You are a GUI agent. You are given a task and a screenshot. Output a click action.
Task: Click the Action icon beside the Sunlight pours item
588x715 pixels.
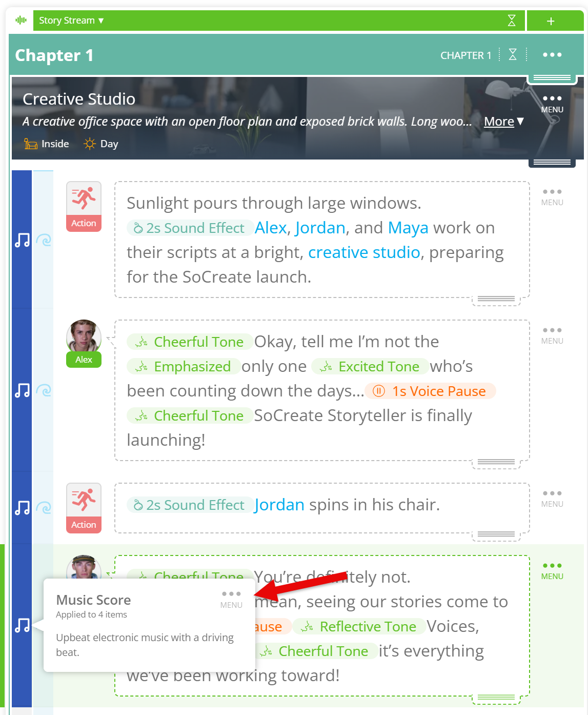tap(84, 206)
